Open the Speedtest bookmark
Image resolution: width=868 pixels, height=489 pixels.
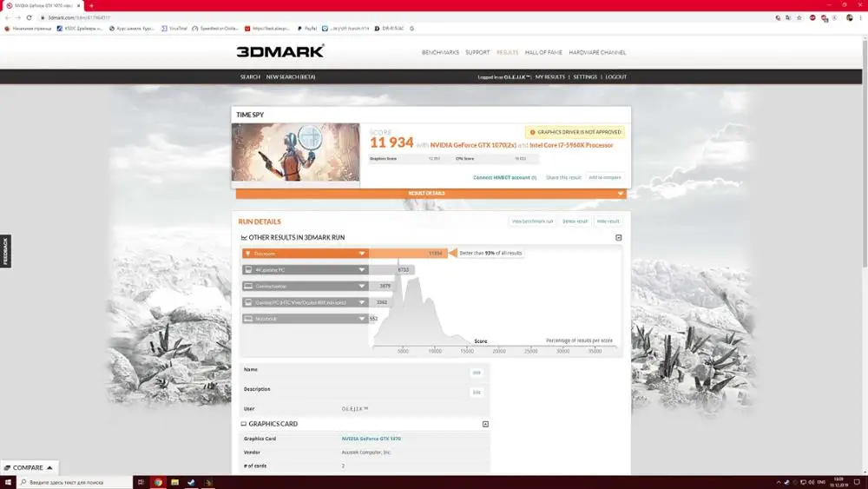215,29
